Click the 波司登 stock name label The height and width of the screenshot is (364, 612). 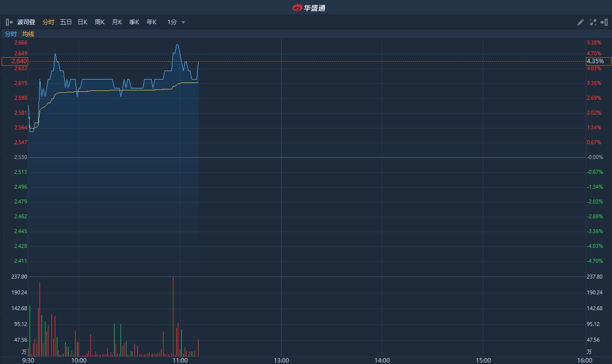pos(26,22)
